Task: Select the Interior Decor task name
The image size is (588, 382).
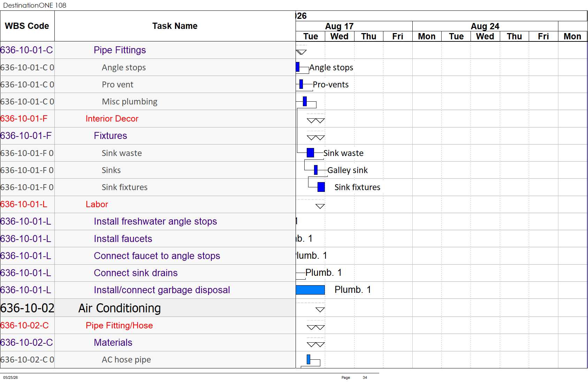Action: 112,119
